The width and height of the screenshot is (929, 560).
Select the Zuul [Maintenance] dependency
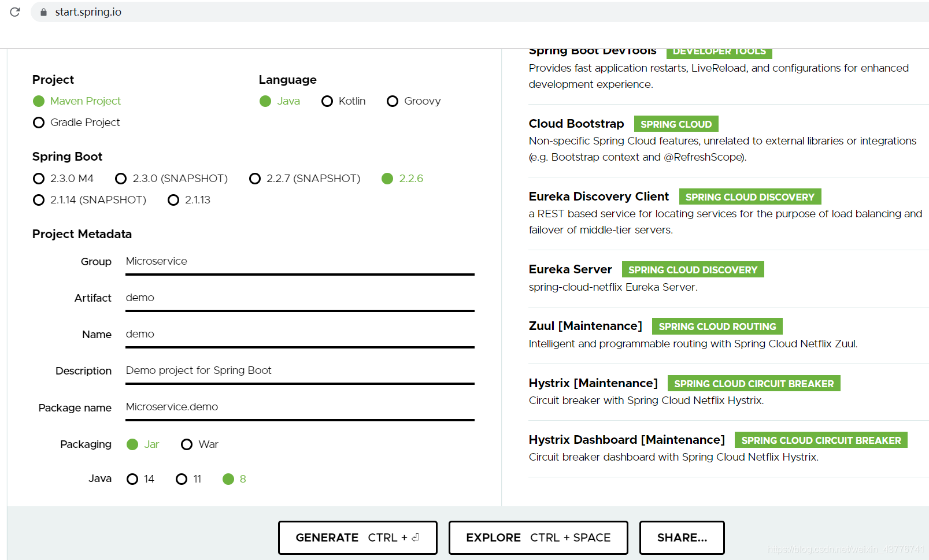click(585, 326)
